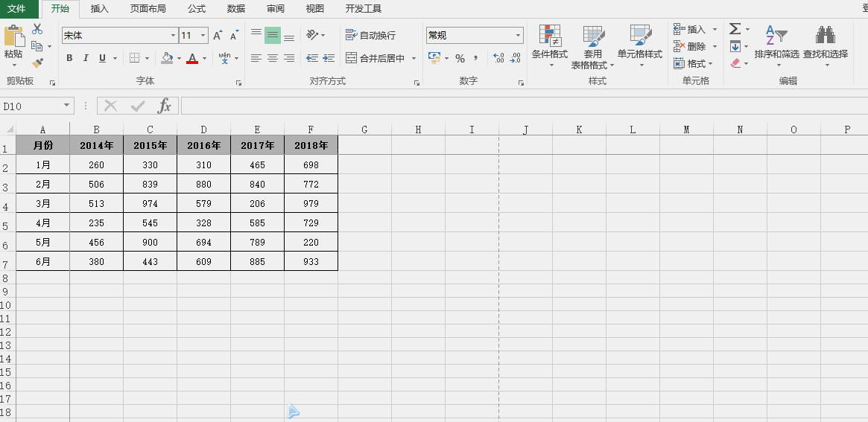
Task: Click the AutoSum sigma icon
Action: click(x=735, y=29)
